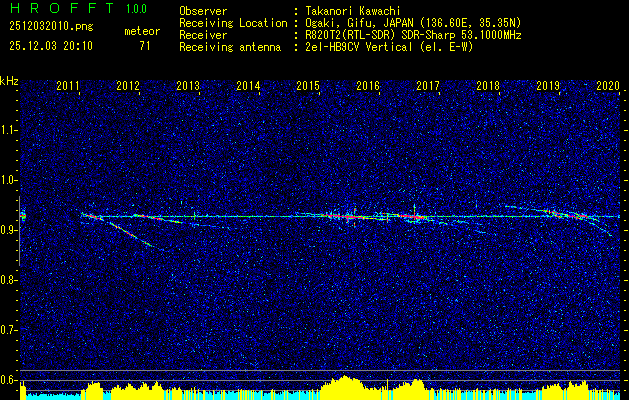The width and height of the screenshot is (629, 400).
Task: Click the Ogaki, Gifu, JAPAN location text
Action: coord(412,23)
